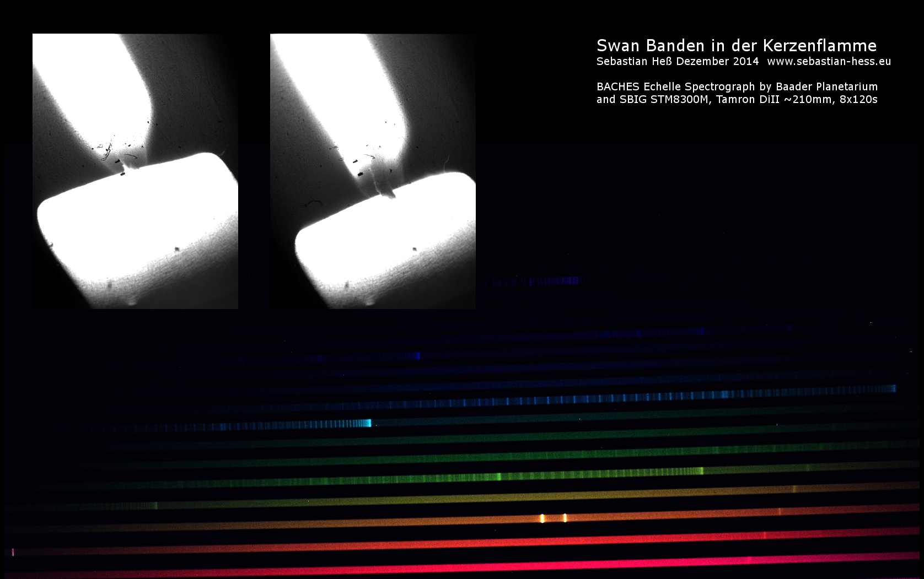Click the pink emission line at far left

click(13, 552)
